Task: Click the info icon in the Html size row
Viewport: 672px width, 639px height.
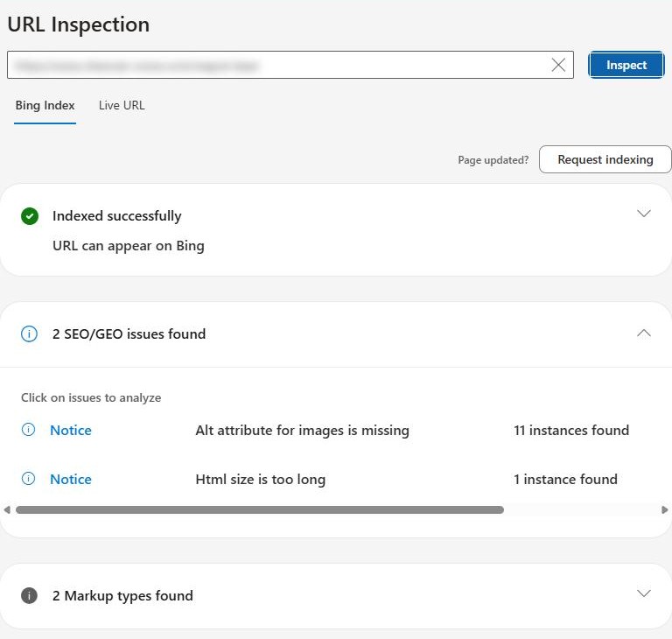Action: (x=28, y=479)
